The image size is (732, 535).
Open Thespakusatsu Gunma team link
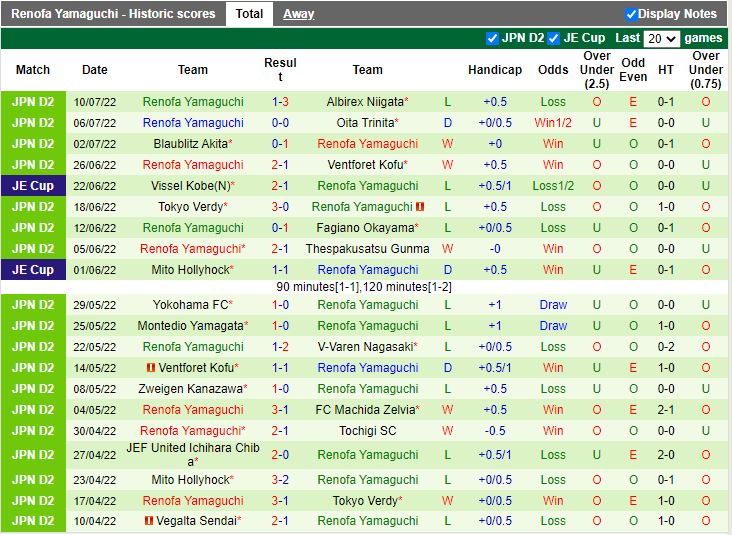tap(367, 249)
